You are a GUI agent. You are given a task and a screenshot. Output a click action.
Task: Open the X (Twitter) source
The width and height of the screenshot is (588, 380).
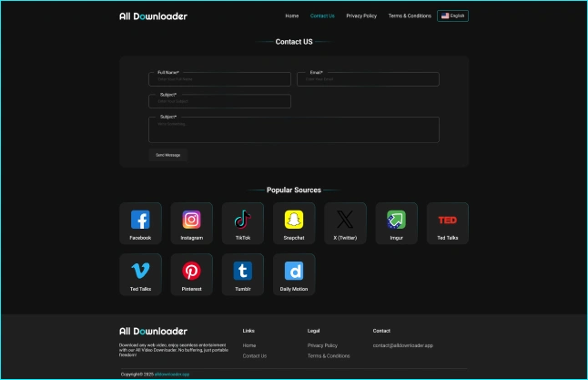345,221
